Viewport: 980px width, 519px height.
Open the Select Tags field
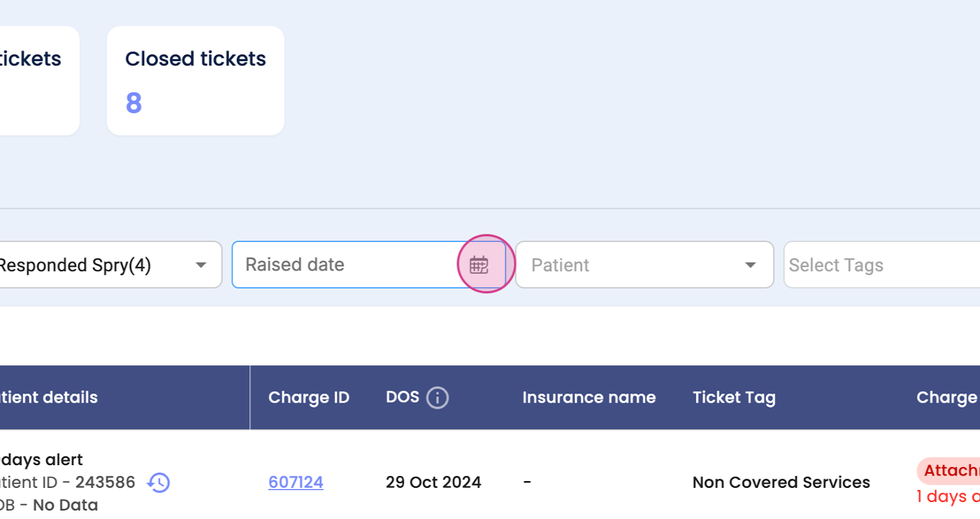[881, 265]
